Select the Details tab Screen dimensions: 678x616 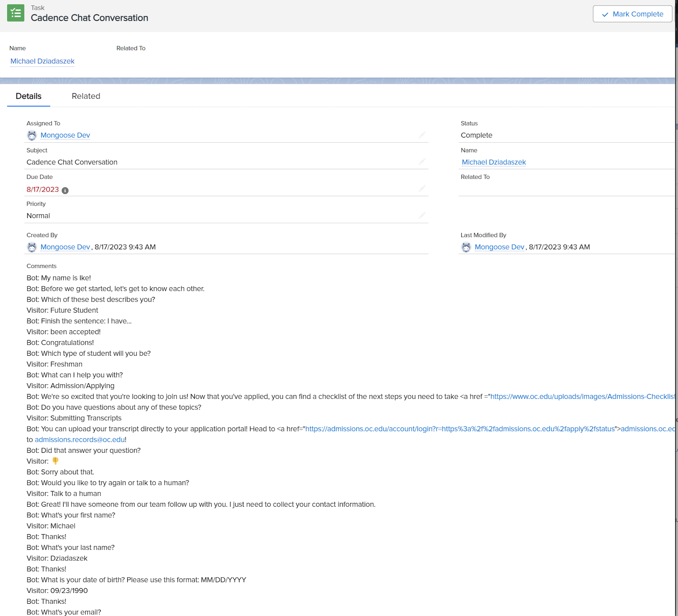pos(29,96)
